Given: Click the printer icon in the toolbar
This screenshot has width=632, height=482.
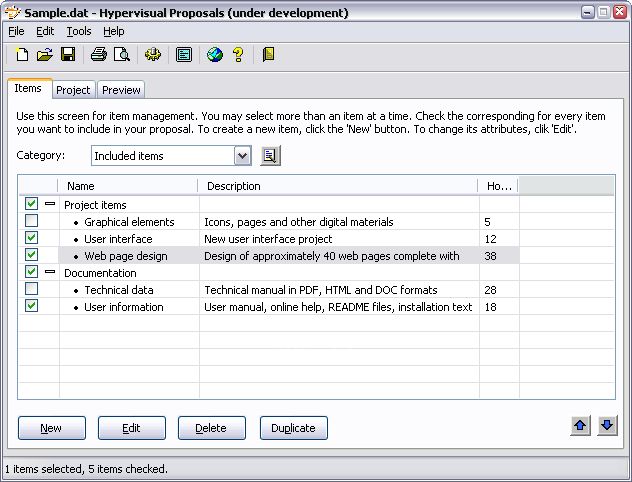Looking at the screenshot, I should pos(98,55).
